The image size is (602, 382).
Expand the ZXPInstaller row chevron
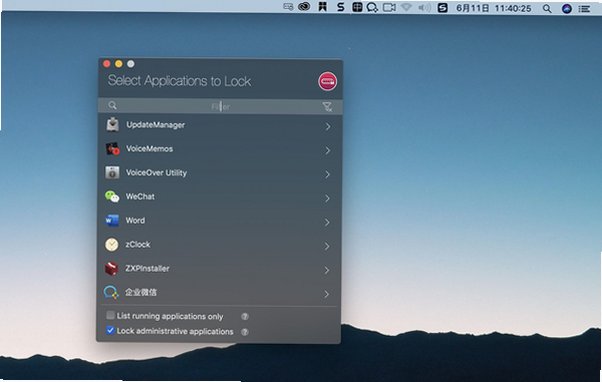[327, 270]
